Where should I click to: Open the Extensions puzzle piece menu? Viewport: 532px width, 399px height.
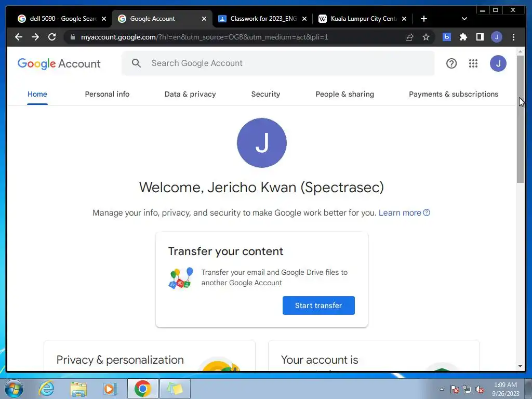coord(463,37)
